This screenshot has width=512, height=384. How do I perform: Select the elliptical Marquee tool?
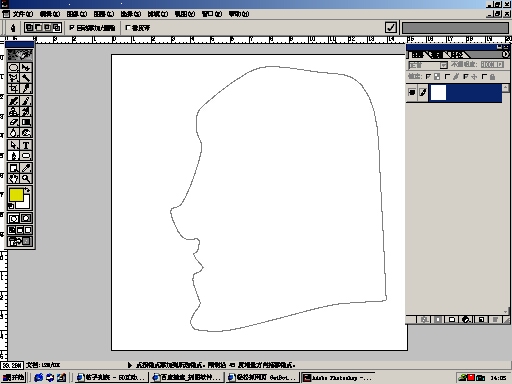click(x=13, y=68)
